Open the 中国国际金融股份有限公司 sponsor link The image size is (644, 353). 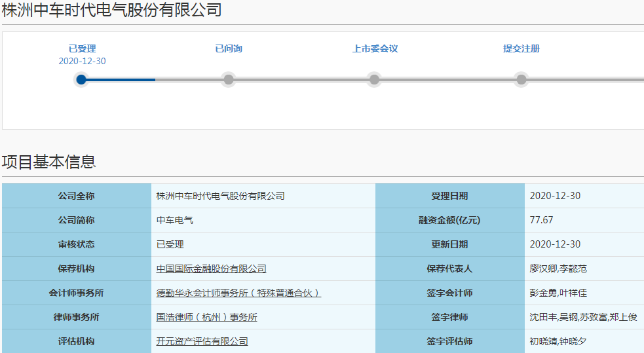211,269
